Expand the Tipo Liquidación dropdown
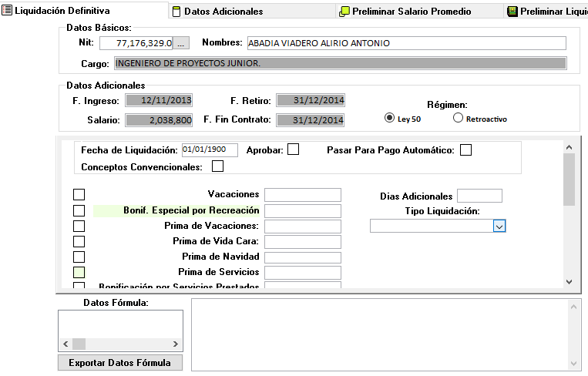Image resolution: width=588 pixels, height=376 pixels. 499,226
